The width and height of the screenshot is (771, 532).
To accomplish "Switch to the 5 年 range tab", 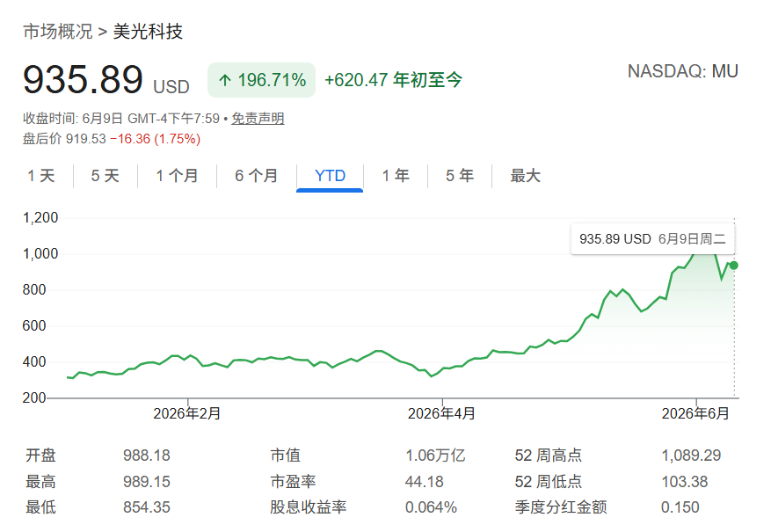I will coord(460,176).
